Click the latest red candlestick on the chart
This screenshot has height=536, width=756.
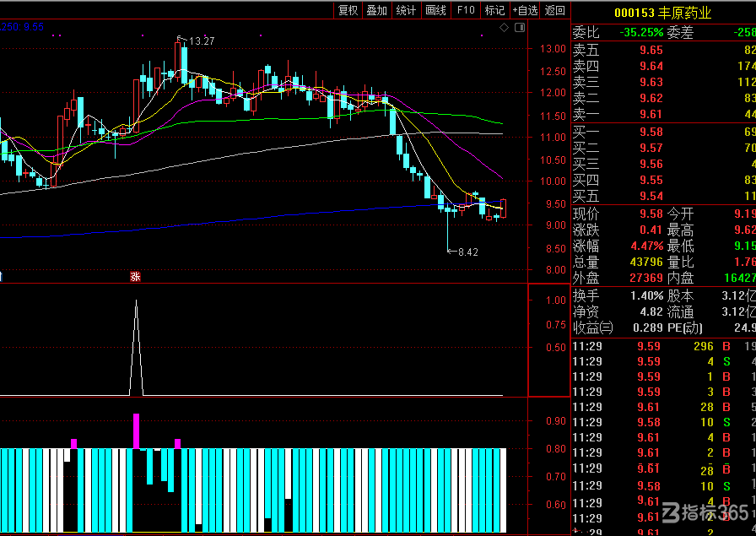pos(504,208)
